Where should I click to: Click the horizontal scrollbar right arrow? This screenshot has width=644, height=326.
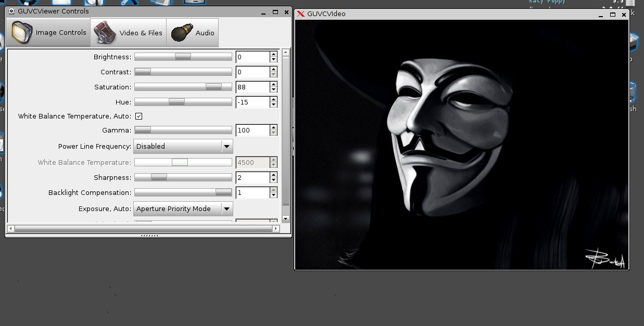click(276, 228)
